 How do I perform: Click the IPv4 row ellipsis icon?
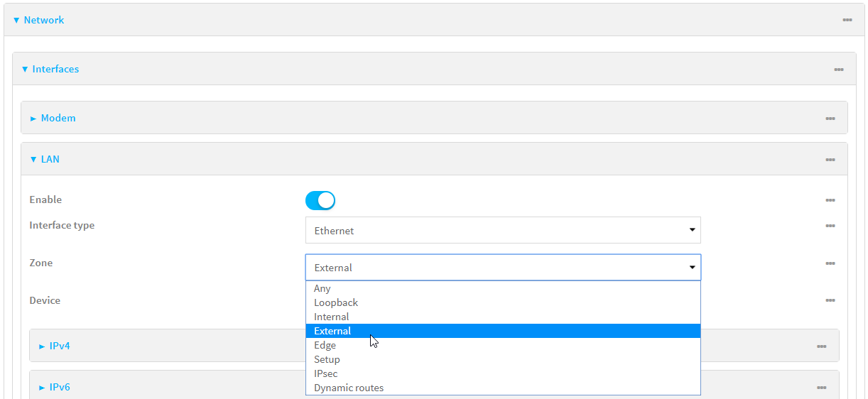(821, 346)
